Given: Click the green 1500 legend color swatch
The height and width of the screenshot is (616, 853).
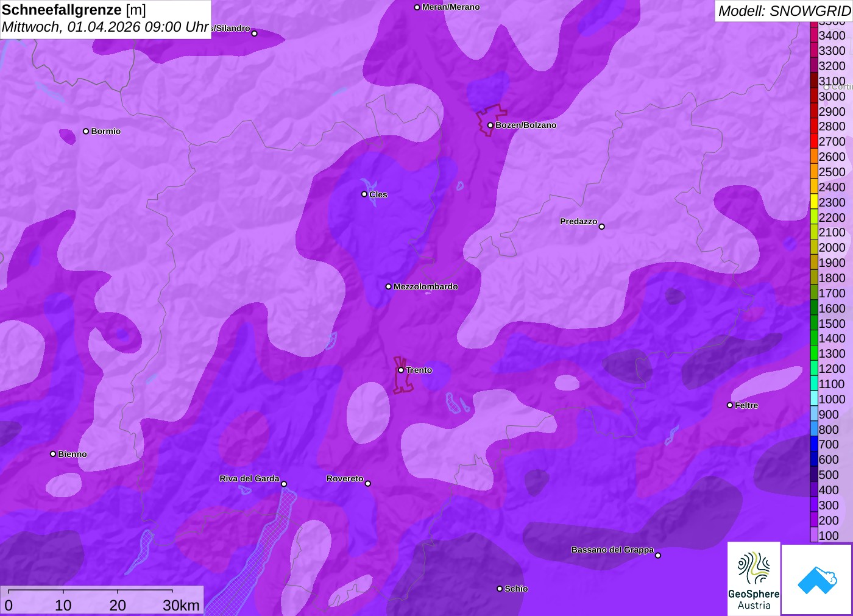Looking at the screenshot, I should click(x=814, y=323).
